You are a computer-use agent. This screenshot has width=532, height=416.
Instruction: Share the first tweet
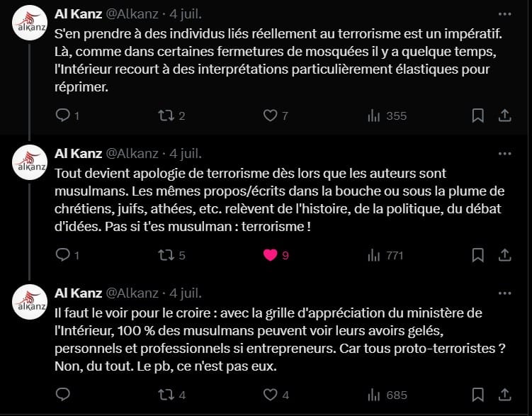pos(505,116)
